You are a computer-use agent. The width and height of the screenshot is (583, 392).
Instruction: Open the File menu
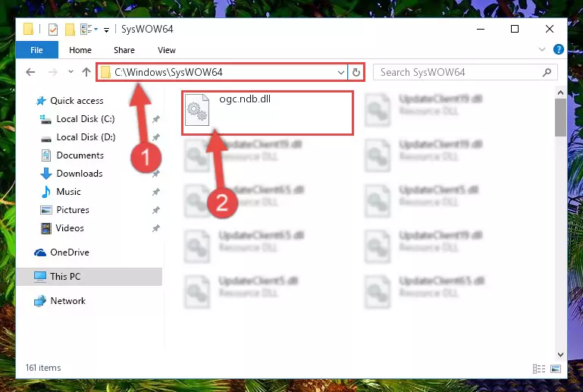pyautogui.click(x=37, y=50)
